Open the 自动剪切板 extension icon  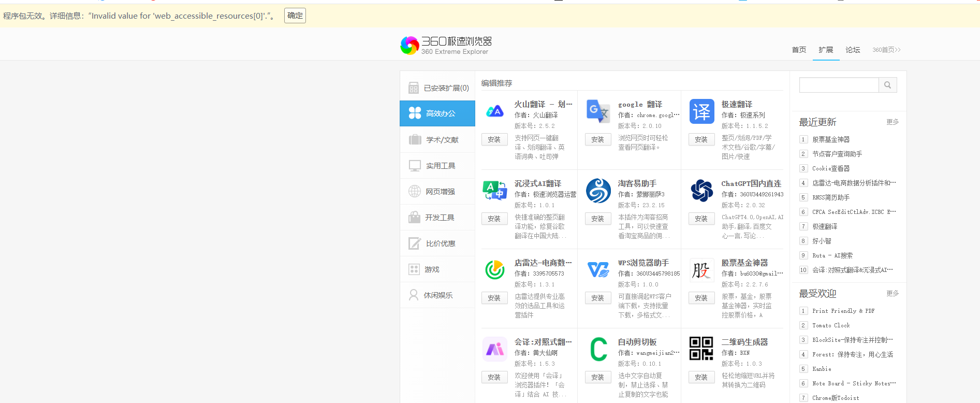point(598,349)
